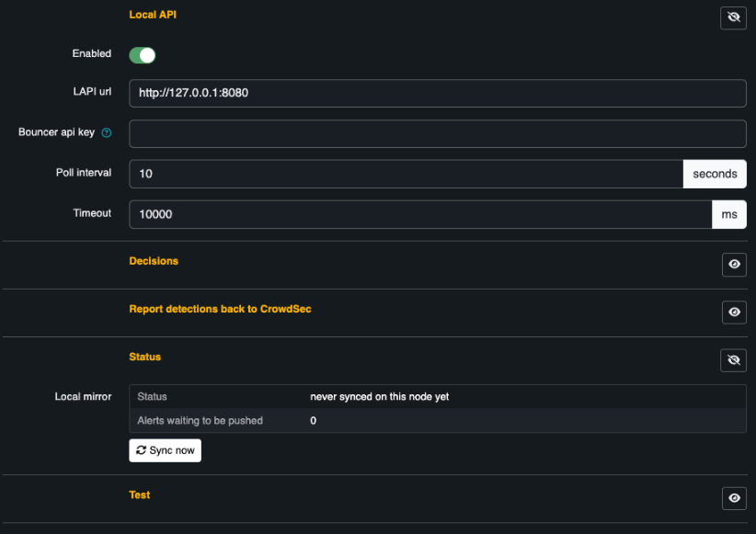
Task: Edit the Poll interval value
Action: click(406, 174)
